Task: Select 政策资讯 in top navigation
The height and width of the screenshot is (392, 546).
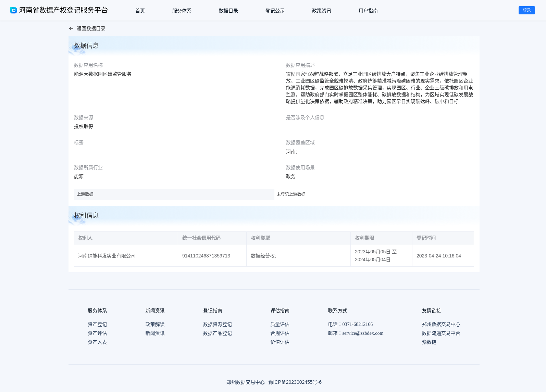Action: [x=322, y=11]
